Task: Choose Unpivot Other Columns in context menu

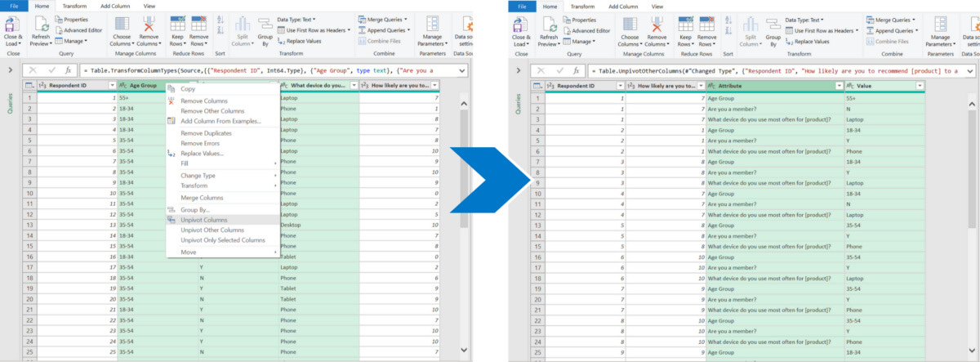Action: point(222,230)
